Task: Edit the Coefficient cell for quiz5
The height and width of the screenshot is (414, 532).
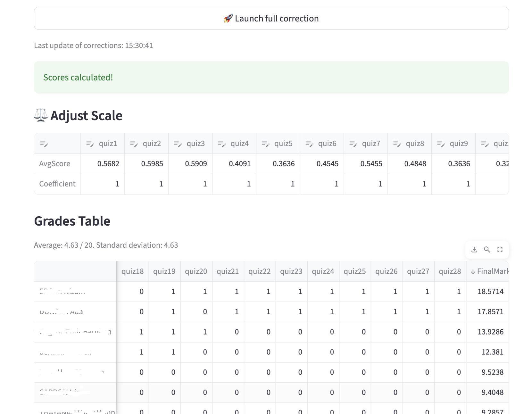Action: click(278, 184)
